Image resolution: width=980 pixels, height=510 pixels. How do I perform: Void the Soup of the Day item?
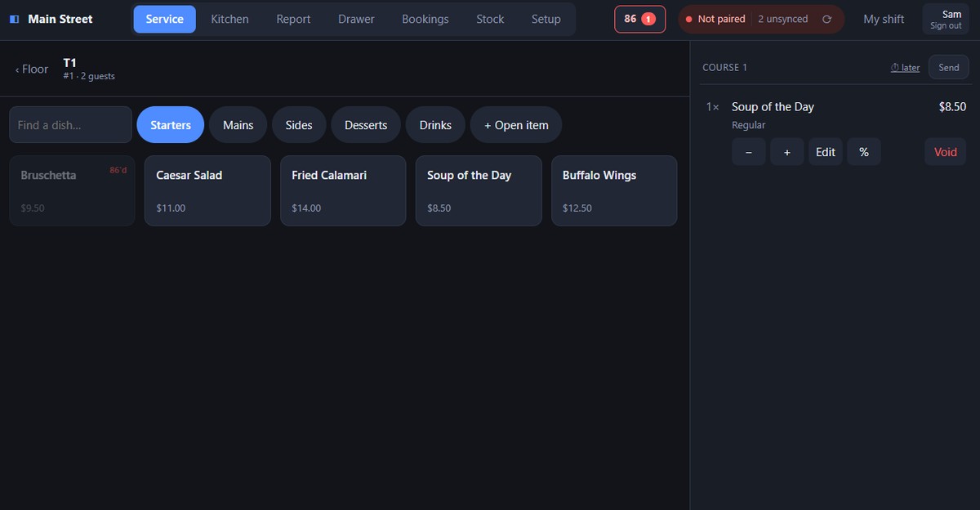pyautogui.click(x=946, y=152)
